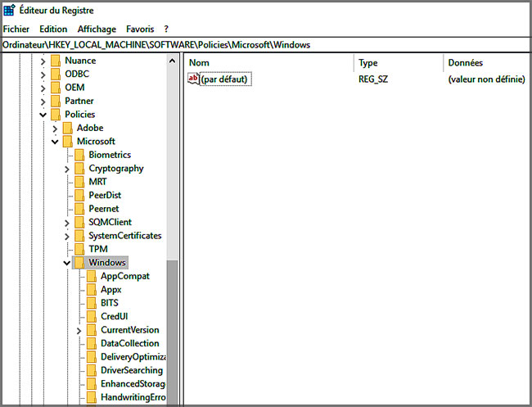Select the (par défaut) value
This screenshot has width=532, height=407.
pyautogui.click(x=226, y=79)
